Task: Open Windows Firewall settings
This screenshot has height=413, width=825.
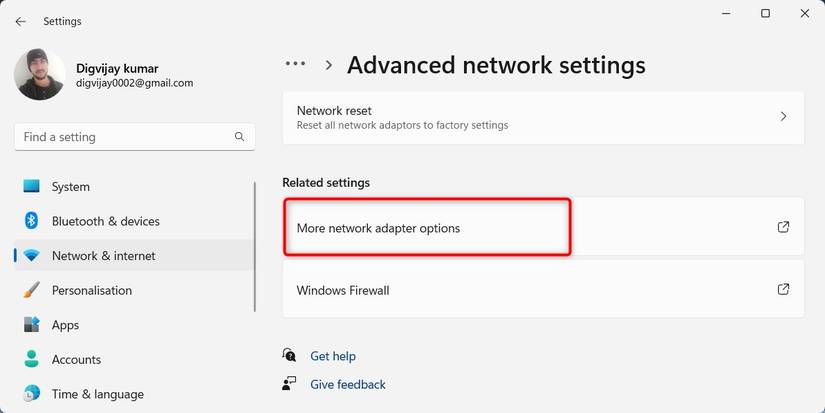Action: pyautogui.click(x=544, y=289)
